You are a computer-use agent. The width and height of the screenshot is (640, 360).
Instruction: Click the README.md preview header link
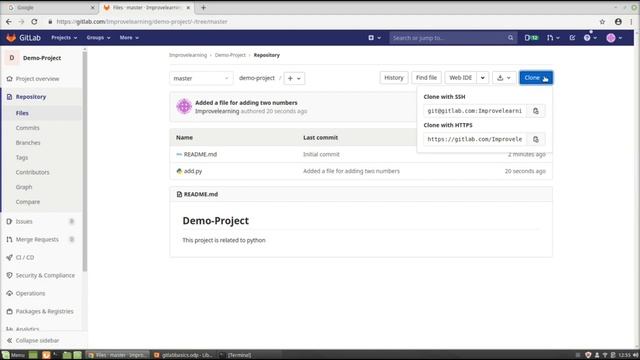pyautogui.click(x=201, y=194)
